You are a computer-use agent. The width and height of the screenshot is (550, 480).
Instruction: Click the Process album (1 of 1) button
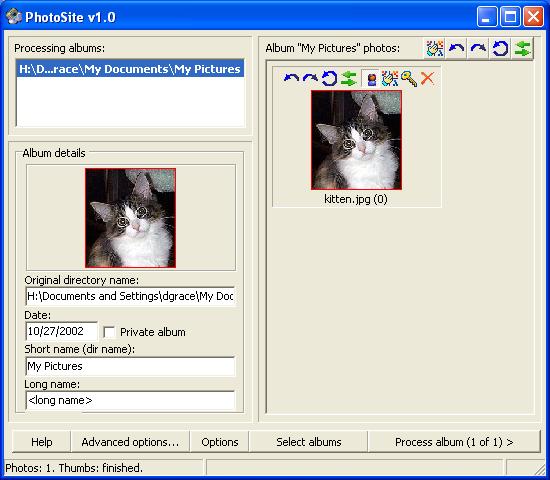(x=454, y=442)
